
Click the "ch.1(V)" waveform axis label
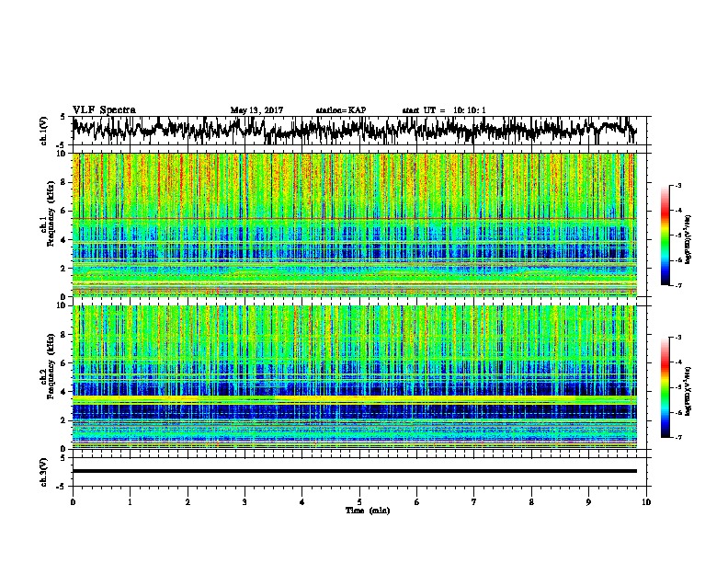pos(43,131)
